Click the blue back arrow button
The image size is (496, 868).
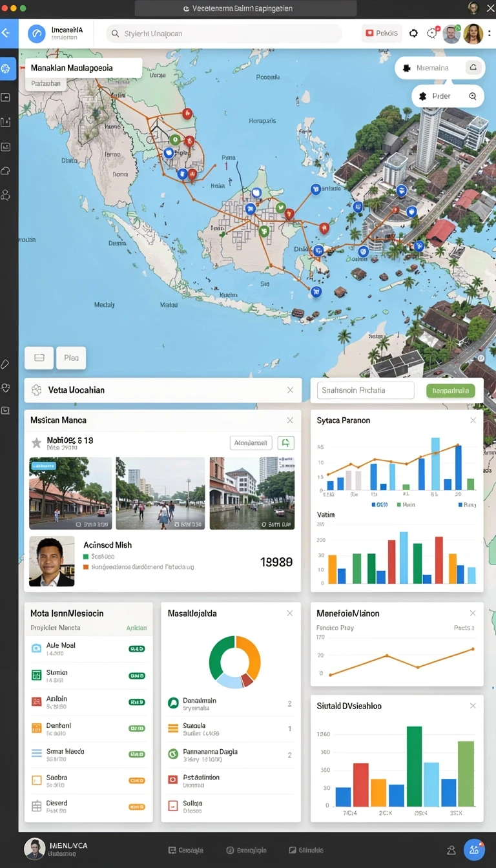click(7, 33)
